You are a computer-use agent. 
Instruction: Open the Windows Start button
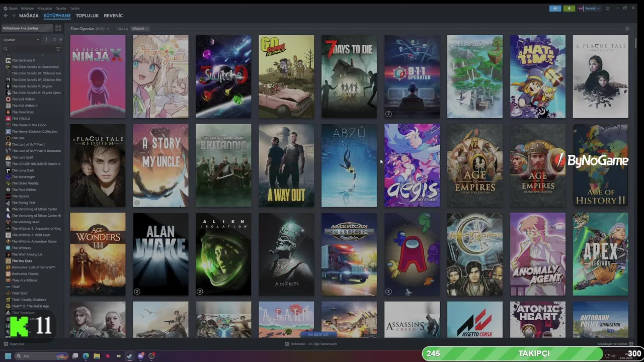click(8, 356)
